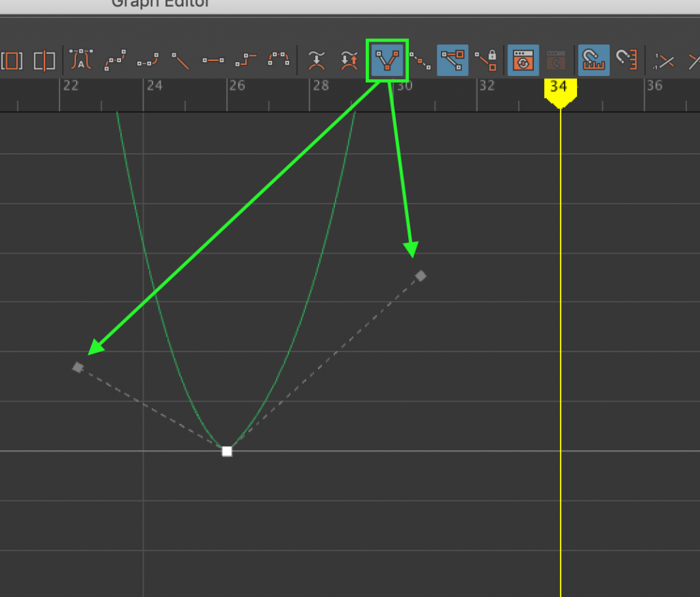The height and width of the screenshot is (597, 700).
Task: Enable normalized curve display
Action: tap(664, 60)
